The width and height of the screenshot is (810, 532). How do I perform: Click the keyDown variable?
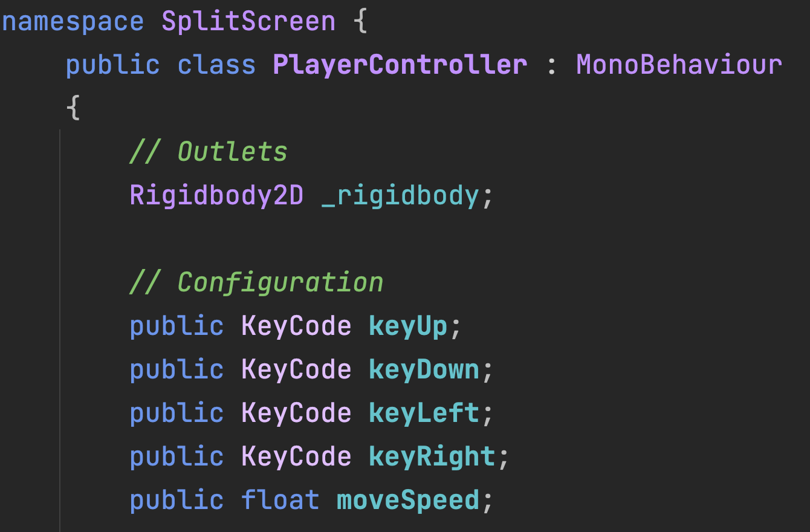tap(424, 370)
